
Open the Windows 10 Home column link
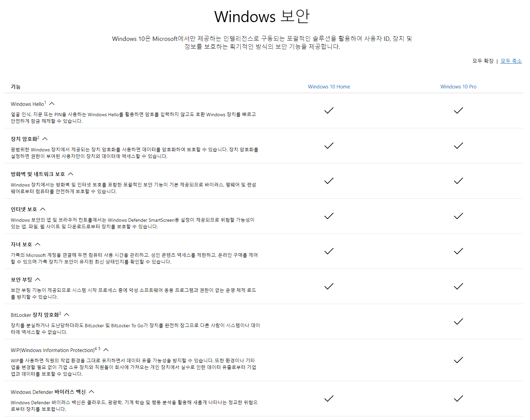click(x=329, y=87)
